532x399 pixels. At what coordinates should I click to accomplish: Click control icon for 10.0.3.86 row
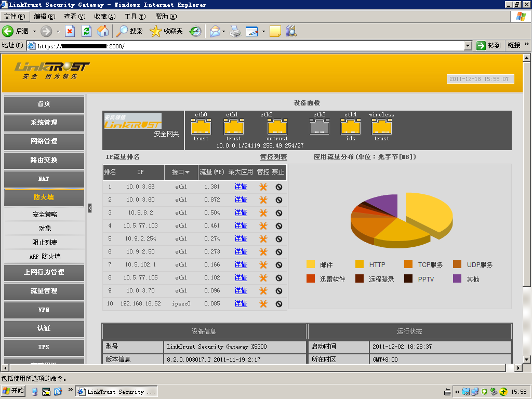click(x=263, y=187)
